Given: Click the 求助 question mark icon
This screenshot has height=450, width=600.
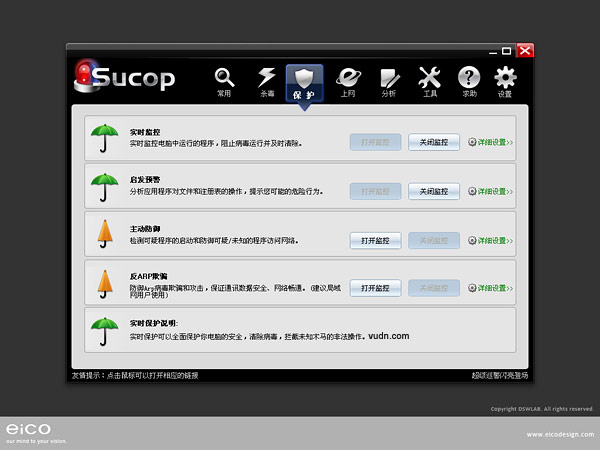Looking at the screenshot, I should 469,80.
